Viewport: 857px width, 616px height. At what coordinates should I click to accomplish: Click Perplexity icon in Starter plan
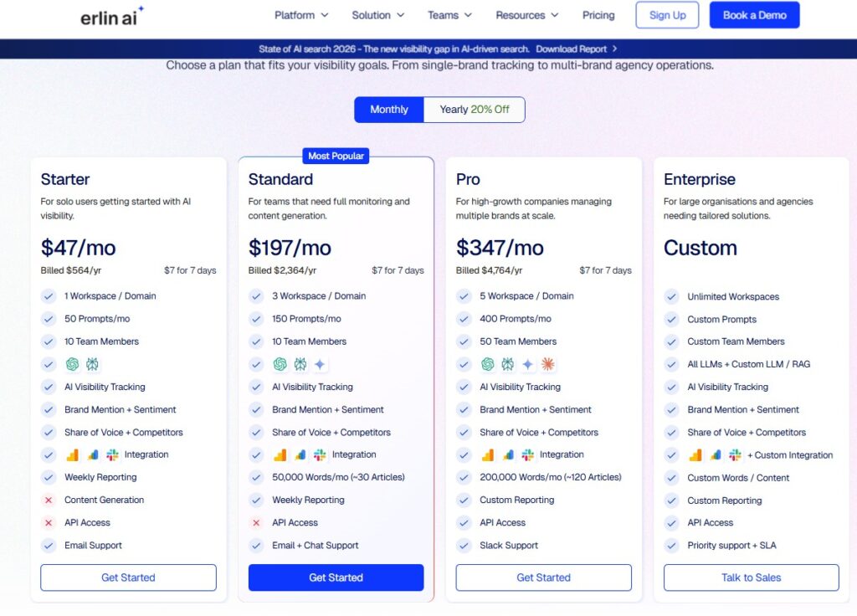92,364
